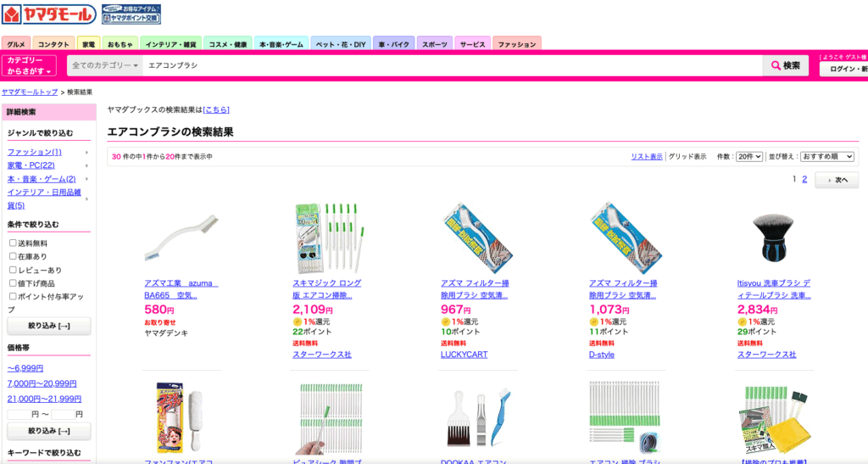Screen dimensions: 868x464
Task: Expand arrow next to 家電・PC(22)
Action: click(87, 165)
